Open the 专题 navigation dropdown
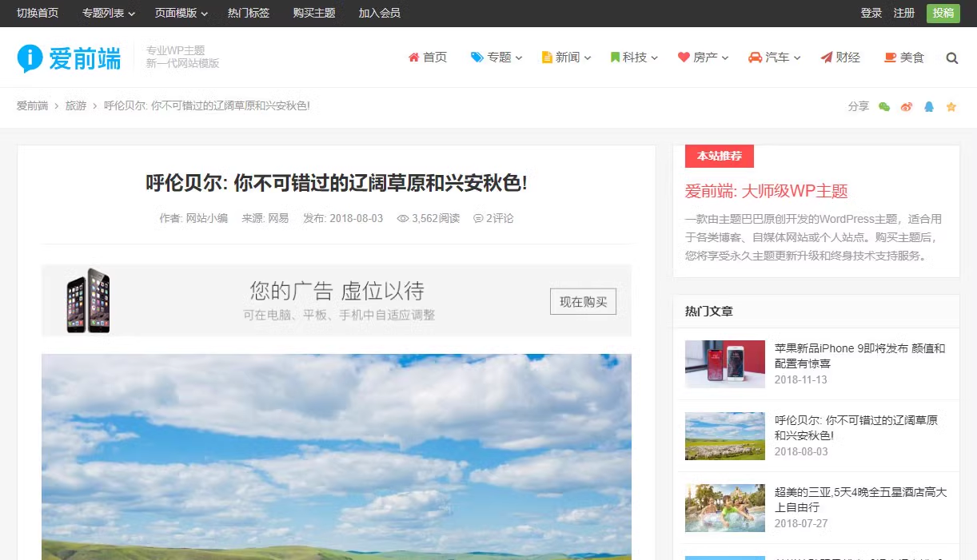The width and height of the screenshot is (977, 560). (x=496, y=58)
